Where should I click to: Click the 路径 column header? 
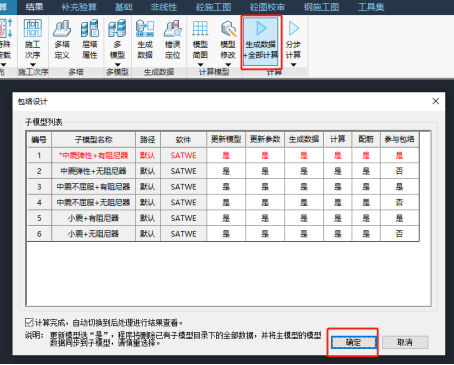click(148, 139)
